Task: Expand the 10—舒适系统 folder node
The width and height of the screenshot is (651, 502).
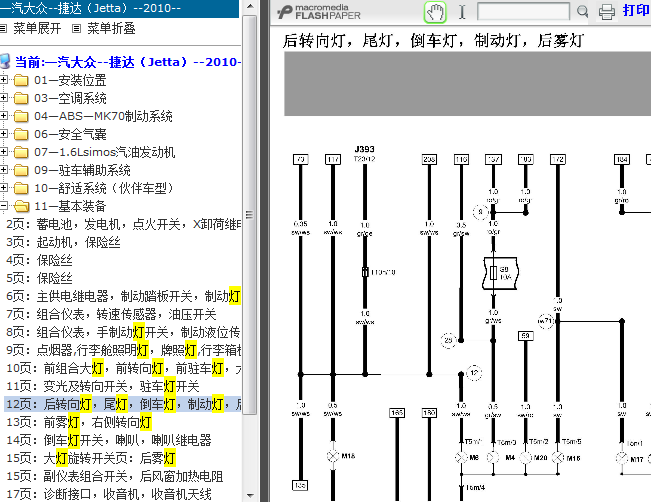Action: 3,187
